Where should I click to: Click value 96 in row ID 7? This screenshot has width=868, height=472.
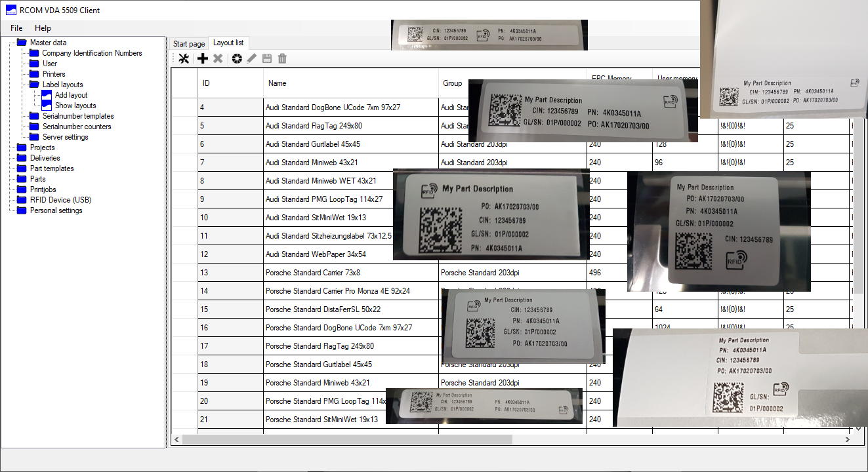pos(686,162)
